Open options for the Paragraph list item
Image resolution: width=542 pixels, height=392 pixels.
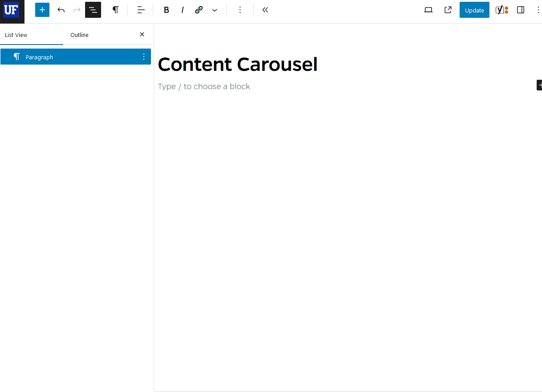pyautogui.click(x=143, y=57)
